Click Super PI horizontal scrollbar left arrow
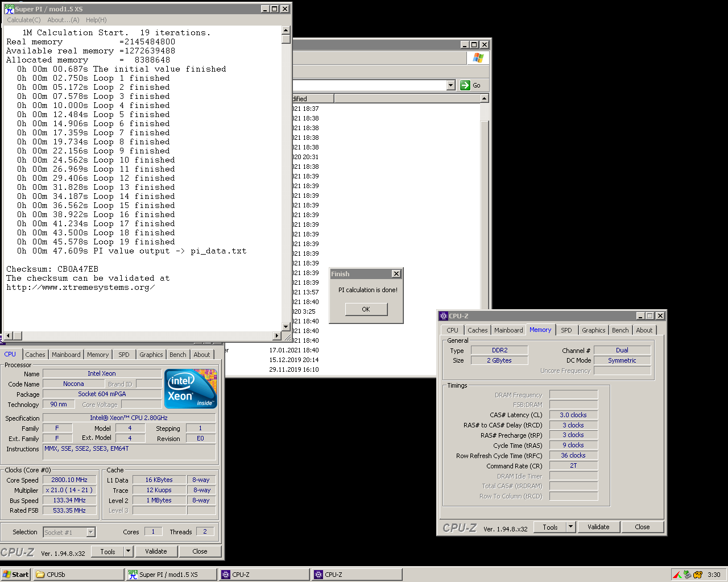The image size is (728, 582). [8, 336]
